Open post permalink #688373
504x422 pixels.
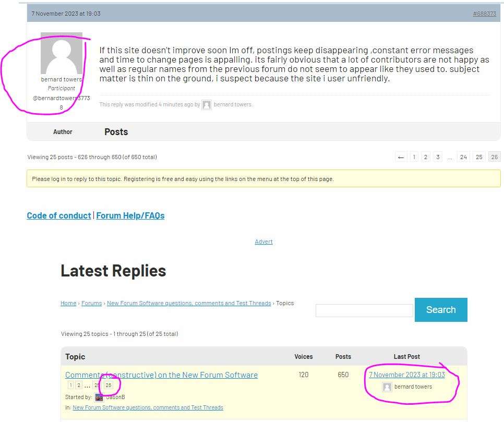click(484, 14)
